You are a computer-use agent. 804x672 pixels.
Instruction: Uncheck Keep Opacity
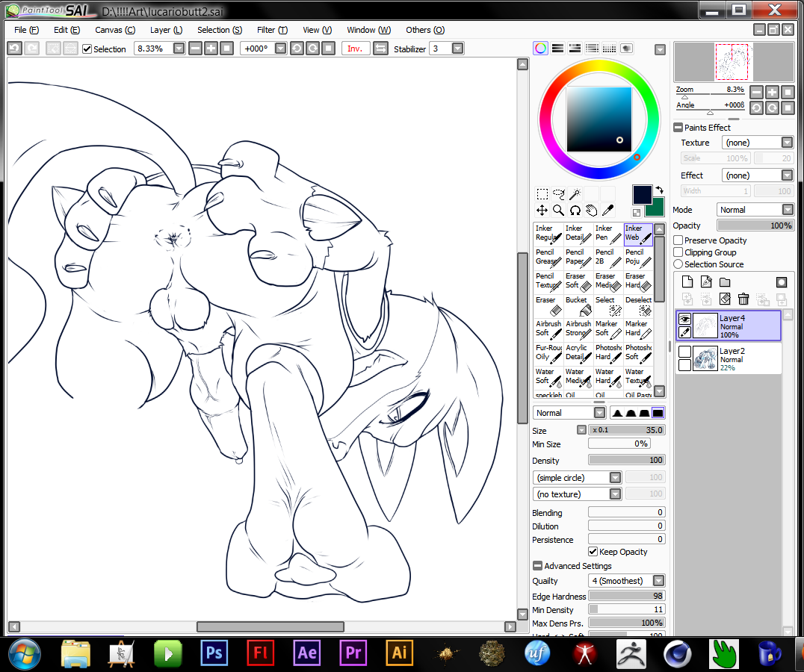pyautogui.click(x=593, y=552)
